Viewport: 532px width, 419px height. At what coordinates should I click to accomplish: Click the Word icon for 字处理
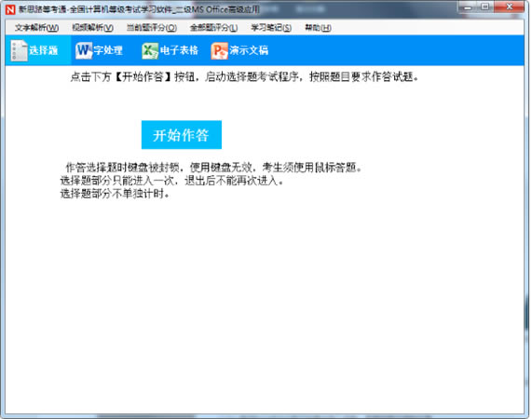[83, 50]
